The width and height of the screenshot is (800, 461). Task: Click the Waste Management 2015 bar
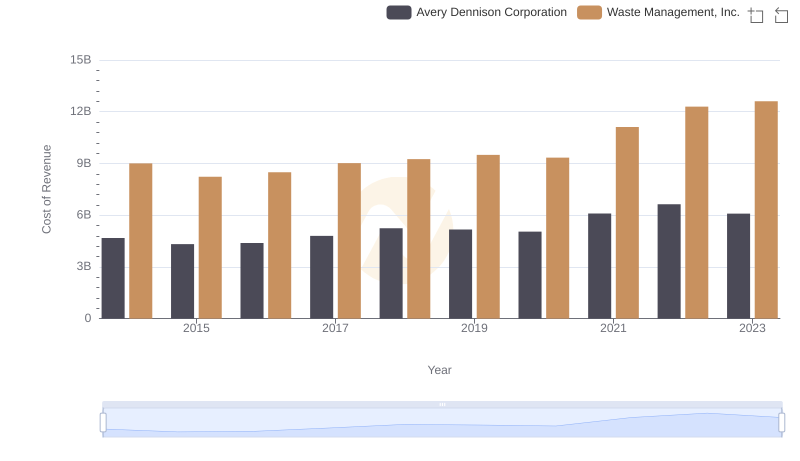tap(210, 247)
